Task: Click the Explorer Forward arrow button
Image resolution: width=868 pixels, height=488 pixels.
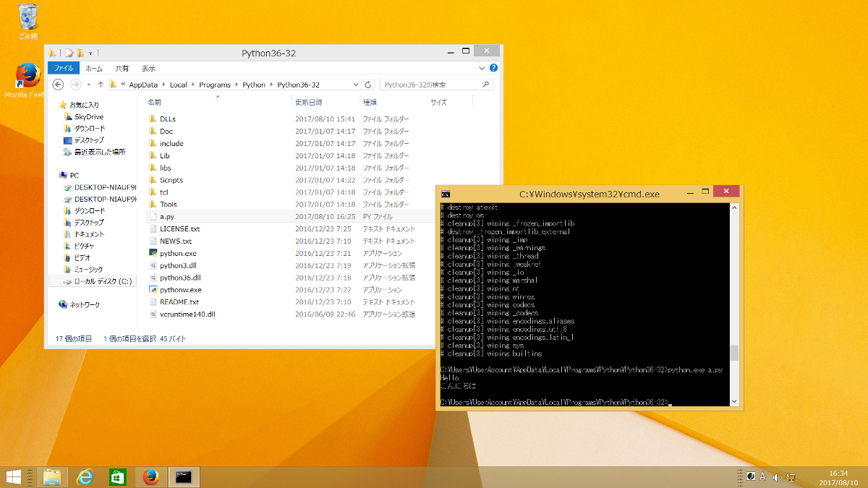Action: (x=75, y=85)
